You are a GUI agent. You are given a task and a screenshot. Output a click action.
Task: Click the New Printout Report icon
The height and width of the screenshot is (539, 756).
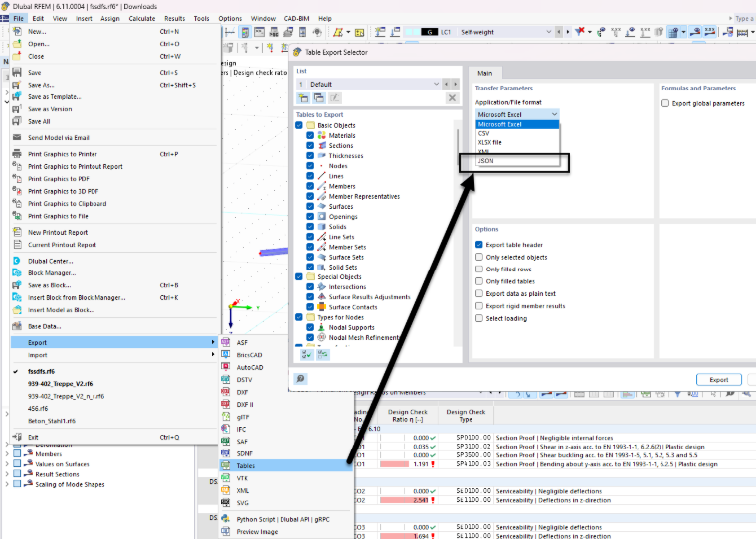coord(17,232)
